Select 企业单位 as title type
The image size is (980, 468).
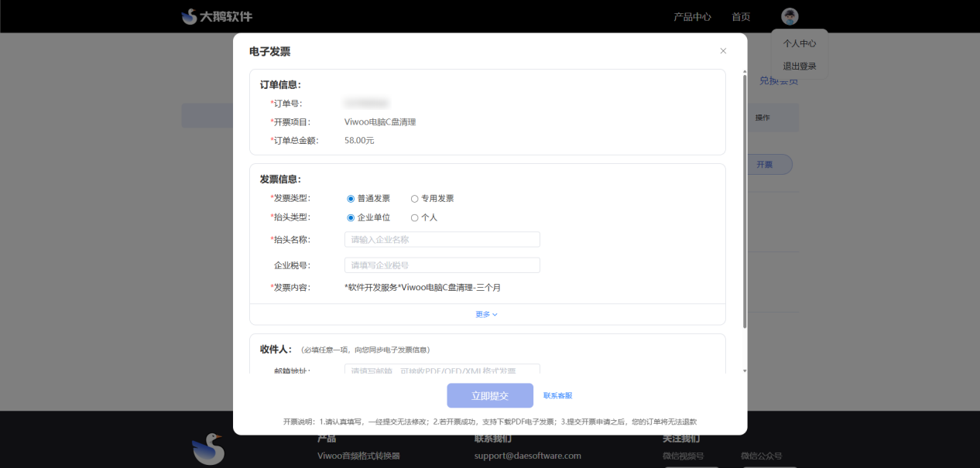coord(351,218)
